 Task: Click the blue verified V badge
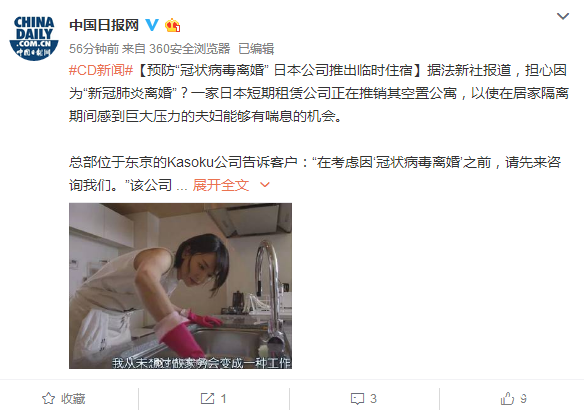coord(152,25)
